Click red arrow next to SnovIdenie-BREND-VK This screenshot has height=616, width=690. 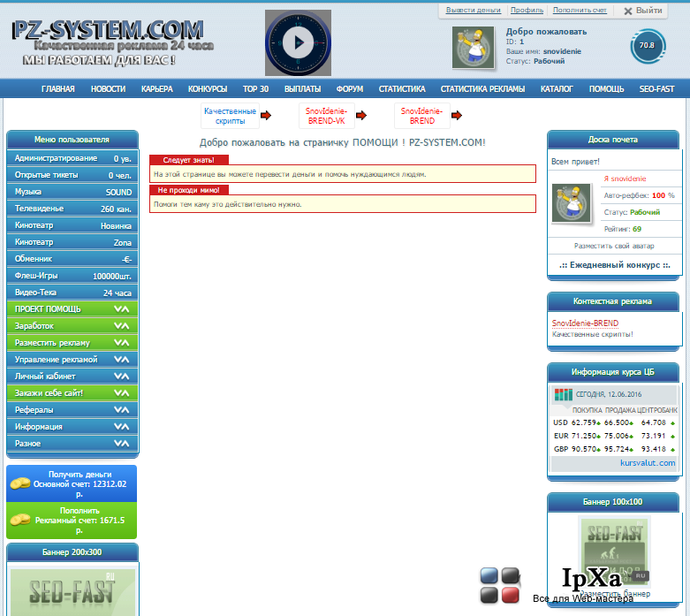tap(361, 116)
